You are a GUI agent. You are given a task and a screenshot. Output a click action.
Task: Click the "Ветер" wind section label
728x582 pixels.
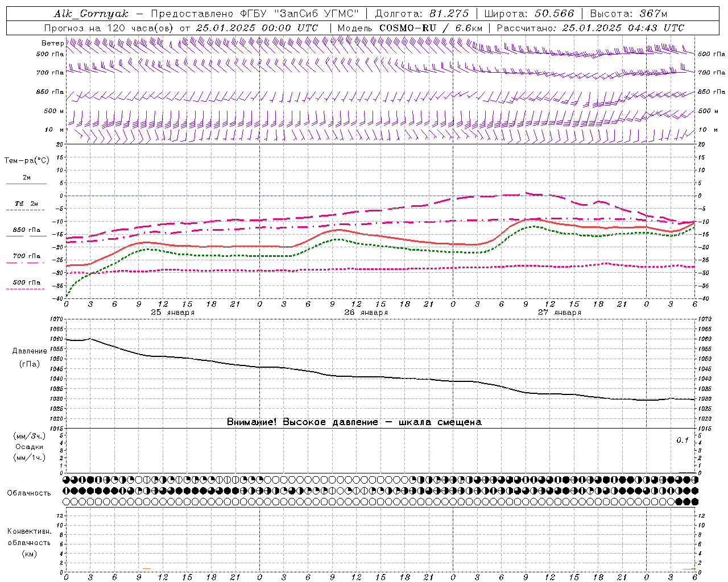(x=52, y=43)
